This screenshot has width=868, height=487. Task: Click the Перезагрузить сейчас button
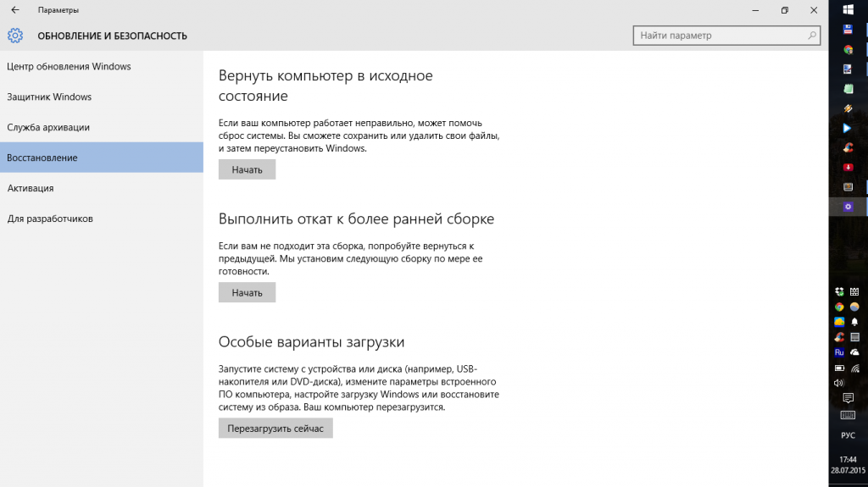(x=275, y=429)
